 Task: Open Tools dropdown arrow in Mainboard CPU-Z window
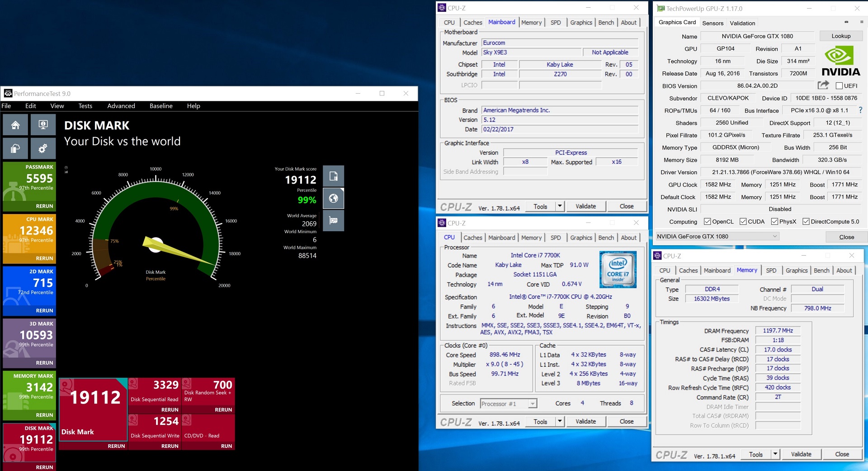click(560, 206)
